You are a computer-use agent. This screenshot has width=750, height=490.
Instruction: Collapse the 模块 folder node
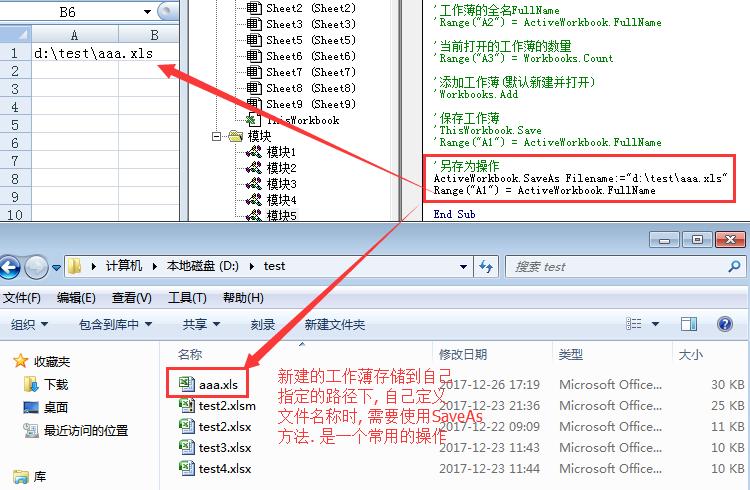[x=216, y=136]
